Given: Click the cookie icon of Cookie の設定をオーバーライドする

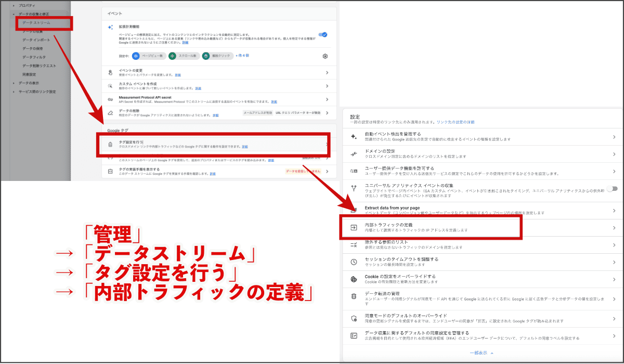Looking at the screenshot, I should [354, 279].
